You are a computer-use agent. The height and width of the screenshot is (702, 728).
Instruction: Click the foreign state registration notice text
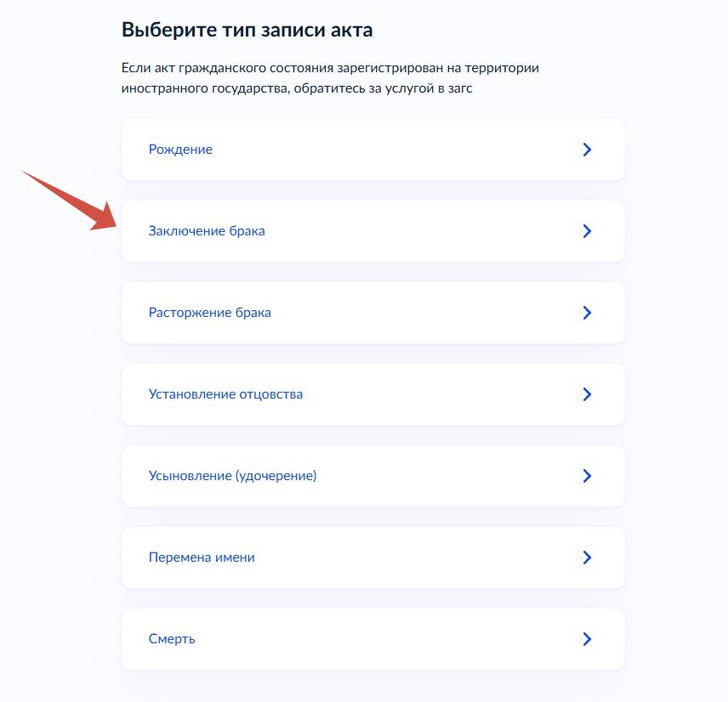[x=330, y=78]
